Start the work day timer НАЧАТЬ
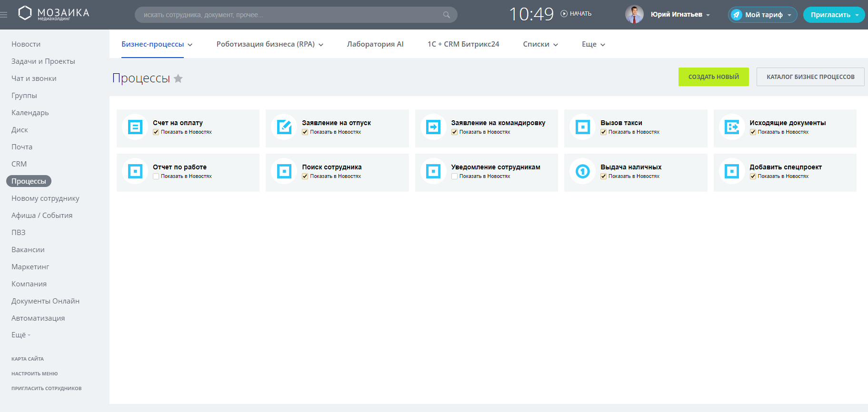This screenshot has width=868, height=412. (576, 14)
